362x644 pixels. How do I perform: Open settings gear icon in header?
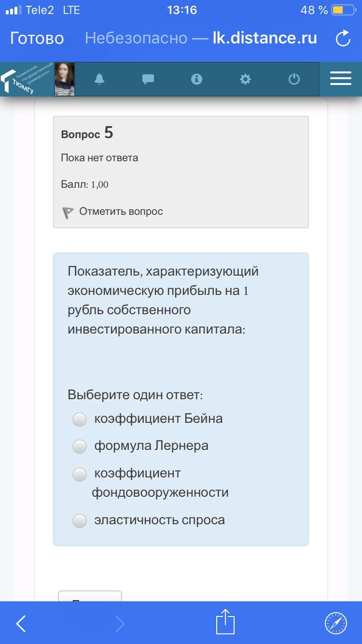246,79
